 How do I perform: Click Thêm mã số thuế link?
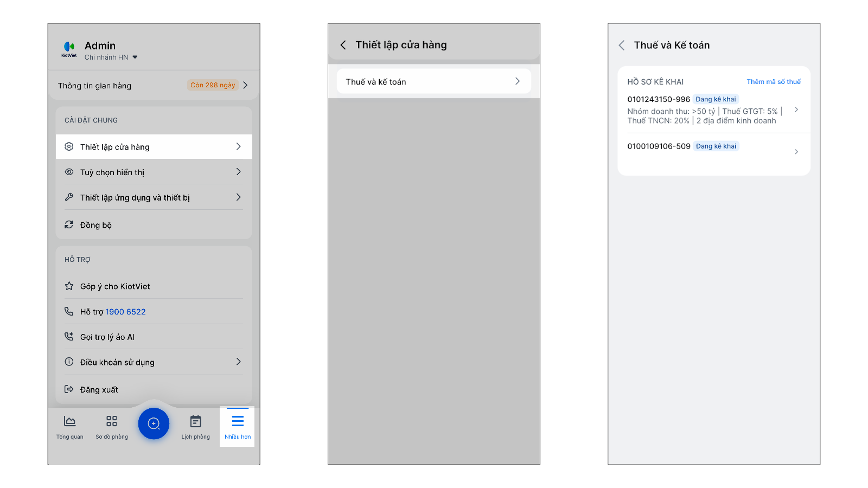pyautogui.click(x=773, y=82)
